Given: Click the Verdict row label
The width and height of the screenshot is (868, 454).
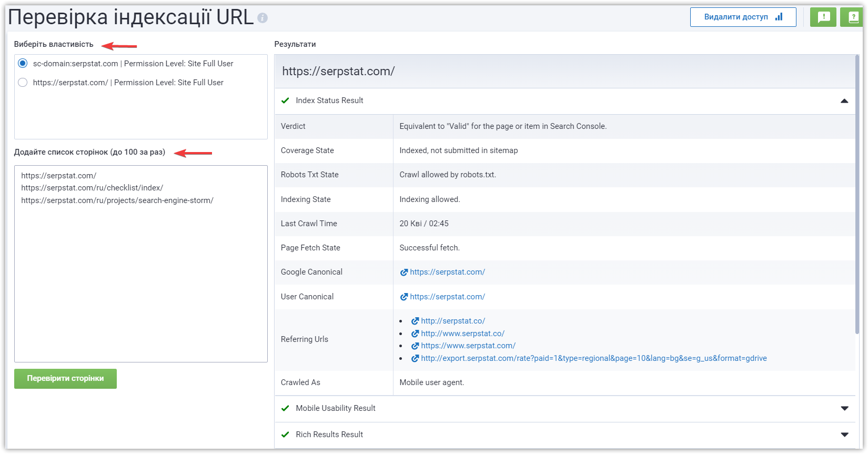Looking at the screenshot, I should [293, 126].
